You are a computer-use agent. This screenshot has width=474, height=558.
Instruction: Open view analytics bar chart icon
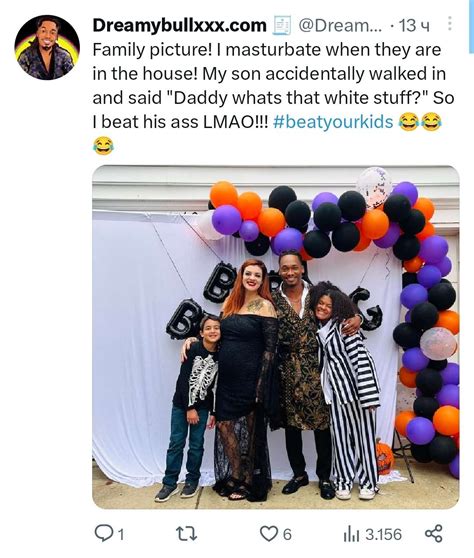pyautogui.click(x=351, y=535)
